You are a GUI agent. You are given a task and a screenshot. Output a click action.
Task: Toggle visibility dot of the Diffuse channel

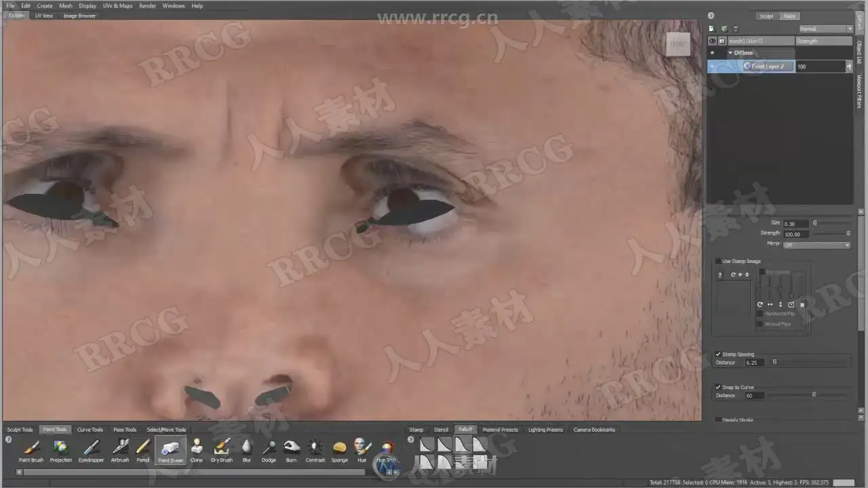[712, 53]
